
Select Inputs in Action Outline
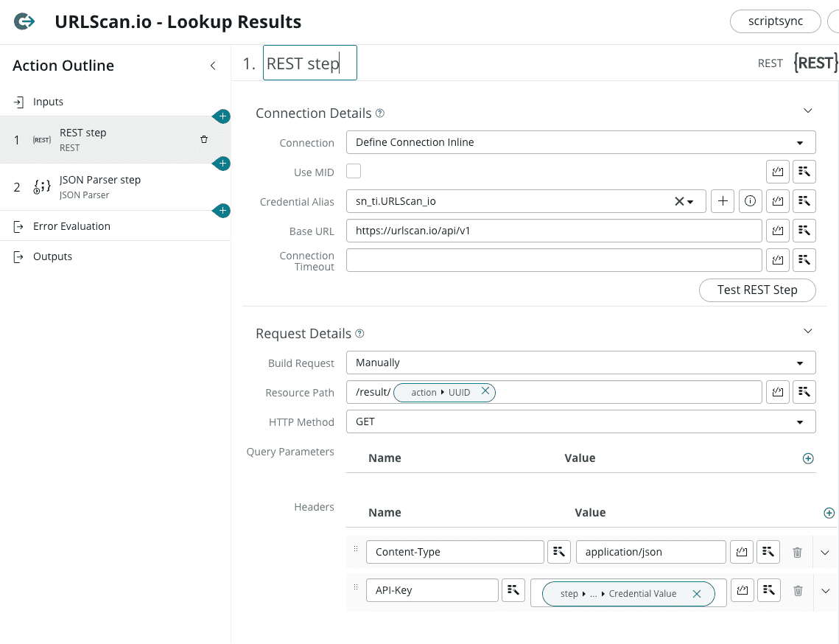click(x=115, y=102)
